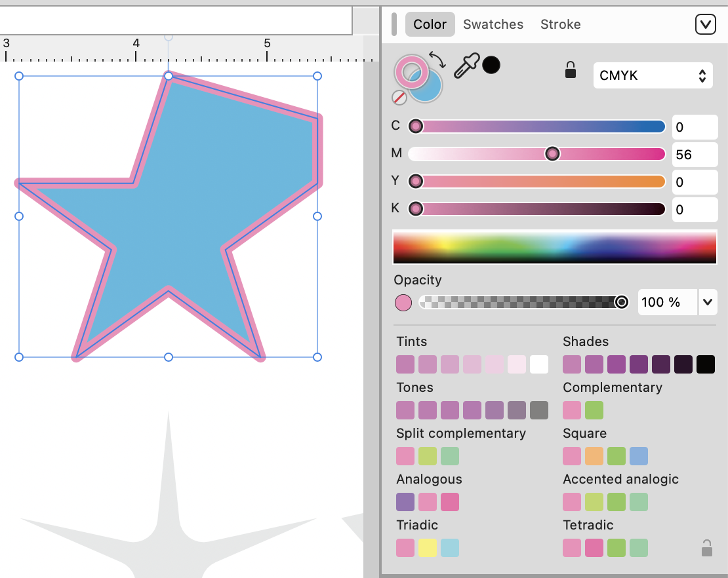Click the black picked-color circle

pyautogui.click(x=491, y=65)
